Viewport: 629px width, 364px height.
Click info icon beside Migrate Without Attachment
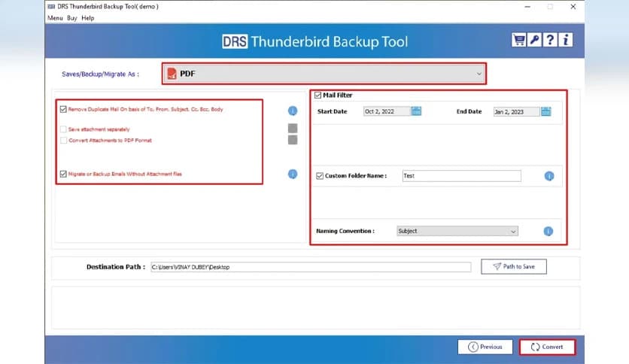click(293, 174)
